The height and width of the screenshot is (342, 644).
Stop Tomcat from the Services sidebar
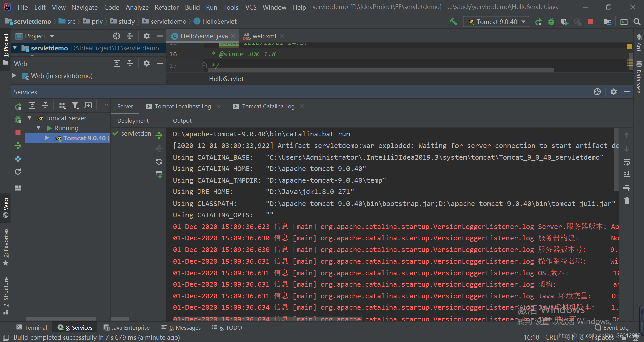click(18, 132)
